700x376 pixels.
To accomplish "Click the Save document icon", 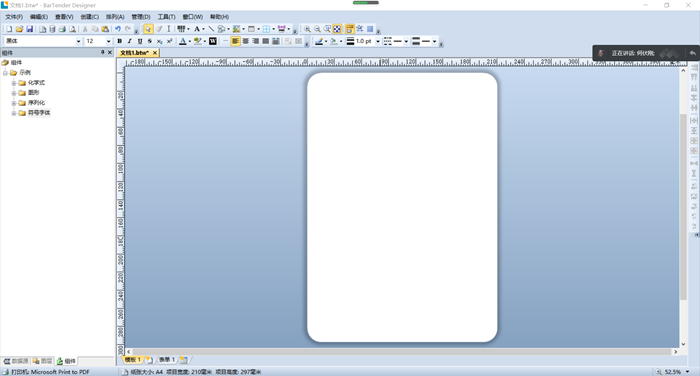I will (x=29, y=29).
